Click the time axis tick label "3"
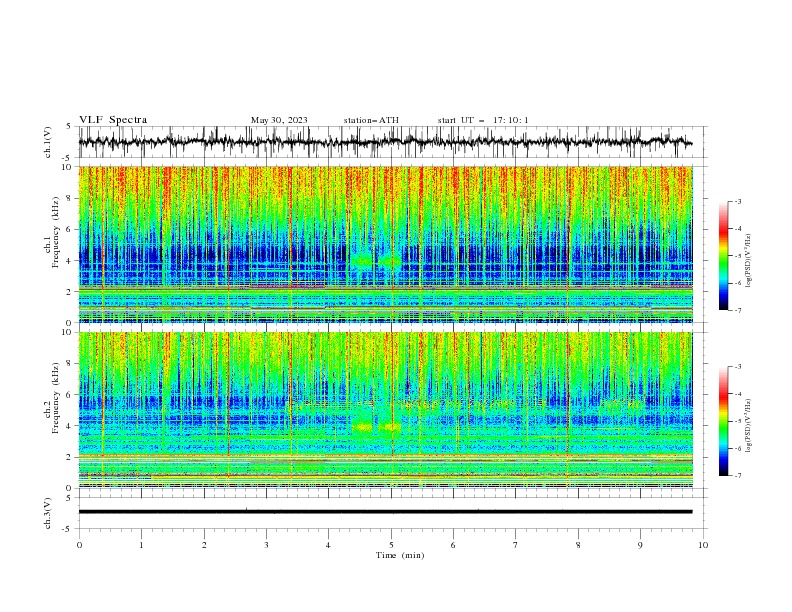This screenshot has width=792, height=612. click(267, 545)
